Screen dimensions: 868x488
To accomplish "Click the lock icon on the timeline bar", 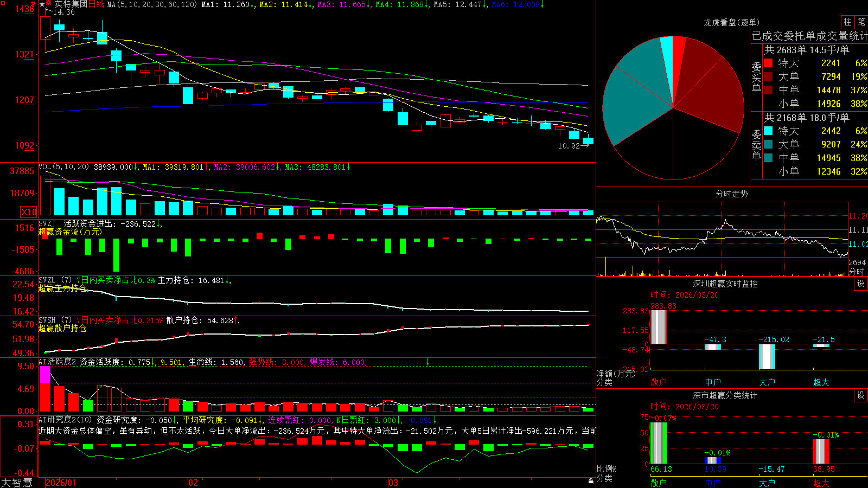I will [x=591, y=481].
